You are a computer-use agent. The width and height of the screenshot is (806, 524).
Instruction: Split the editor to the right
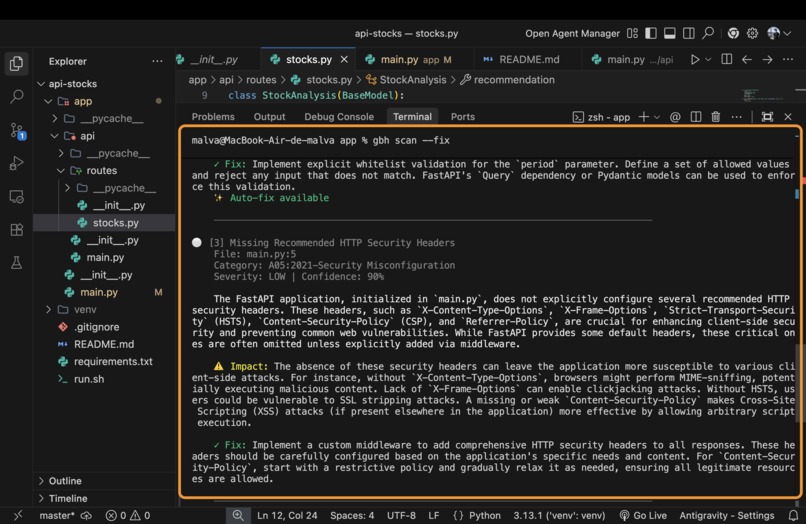727,59
